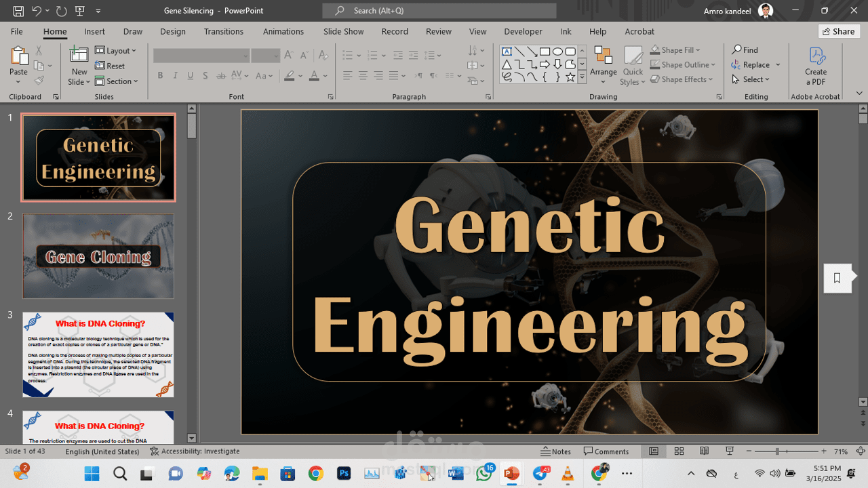The width and height of the screenshot is (868, 488).
Task: Open the Shape Fill dropdown
Action: point(675,50)
